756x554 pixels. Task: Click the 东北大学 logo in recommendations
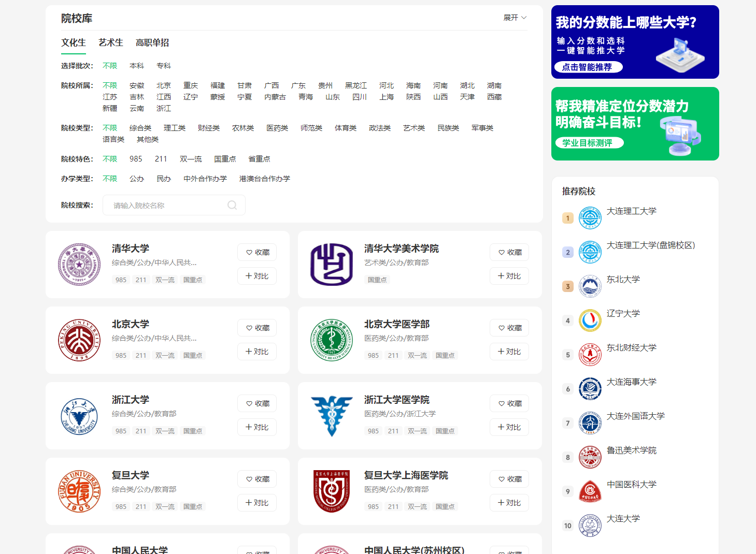click(590, 286)
